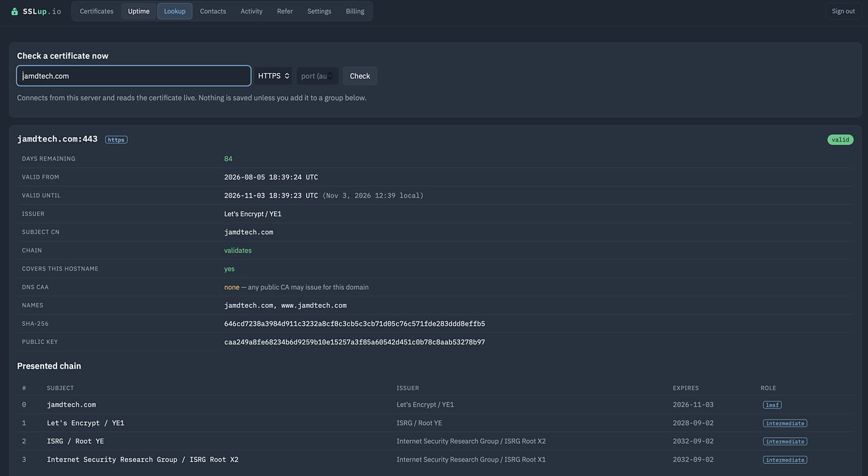Click the chain status 'validates'
The height and width of the screenshot is (476, 868).
[x=238, y=251]
